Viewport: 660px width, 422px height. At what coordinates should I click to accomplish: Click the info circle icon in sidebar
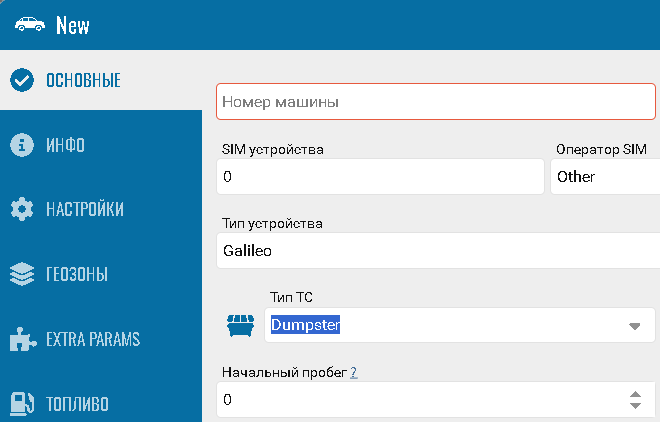22,145
